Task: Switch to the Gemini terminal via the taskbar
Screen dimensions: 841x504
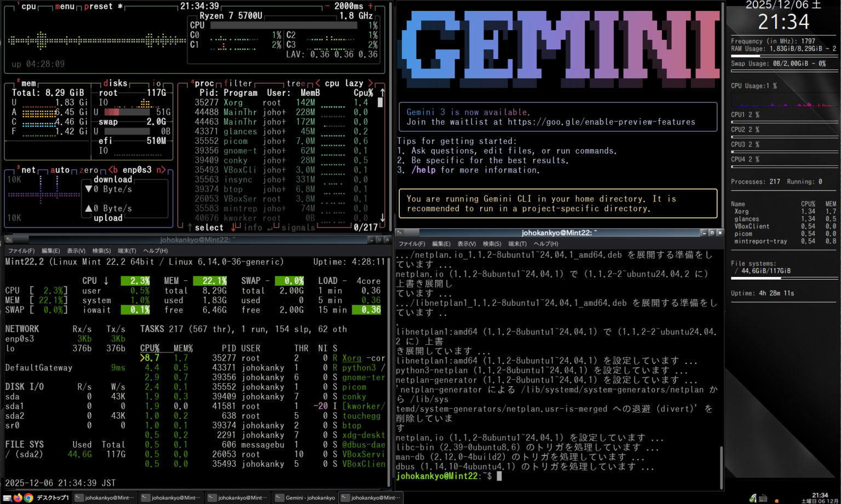Action: coord(305,498)
